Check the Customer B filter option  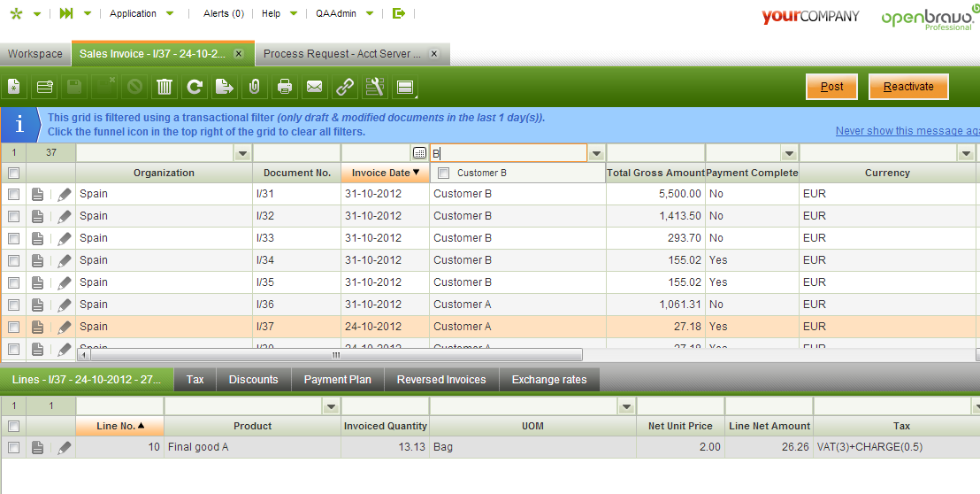444,174
